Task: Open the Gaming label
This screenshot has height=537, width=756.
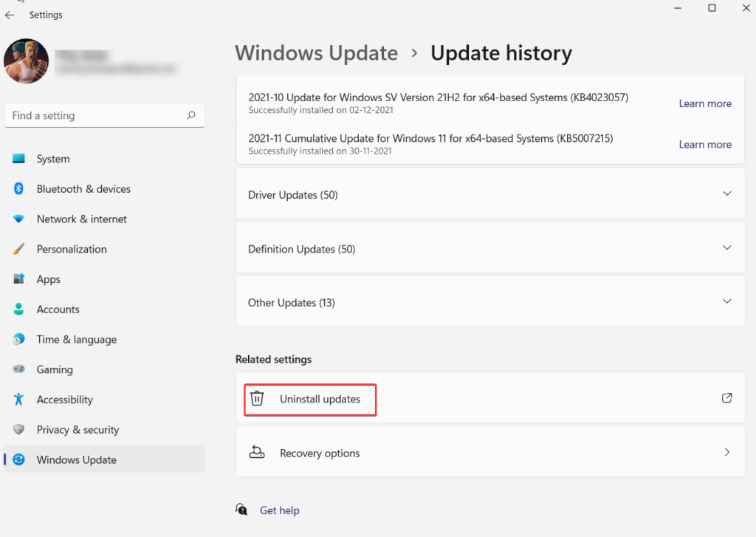Action: (55, 369)
